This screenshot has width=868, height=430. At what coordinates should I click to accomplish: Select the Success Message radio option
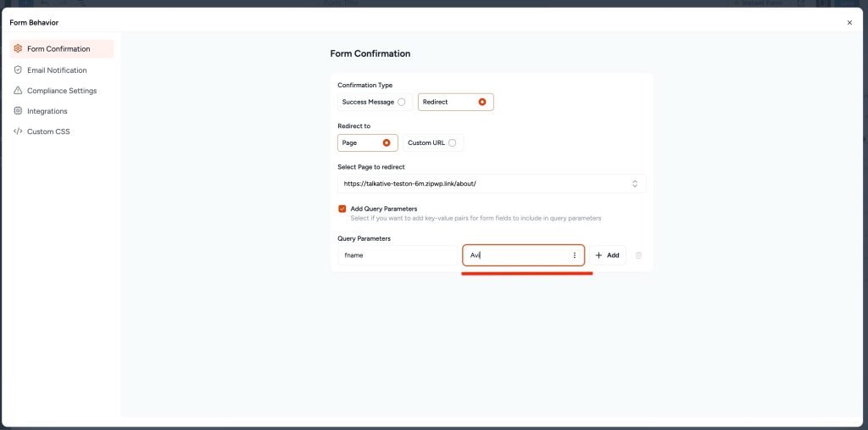tap(401, 102)
